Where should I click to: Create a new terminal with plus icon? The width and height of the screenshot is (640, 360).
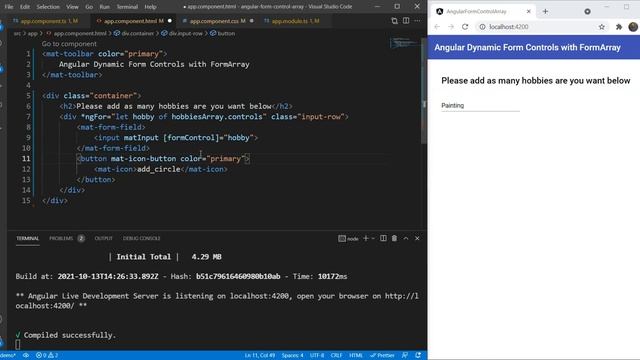[366, 238]
